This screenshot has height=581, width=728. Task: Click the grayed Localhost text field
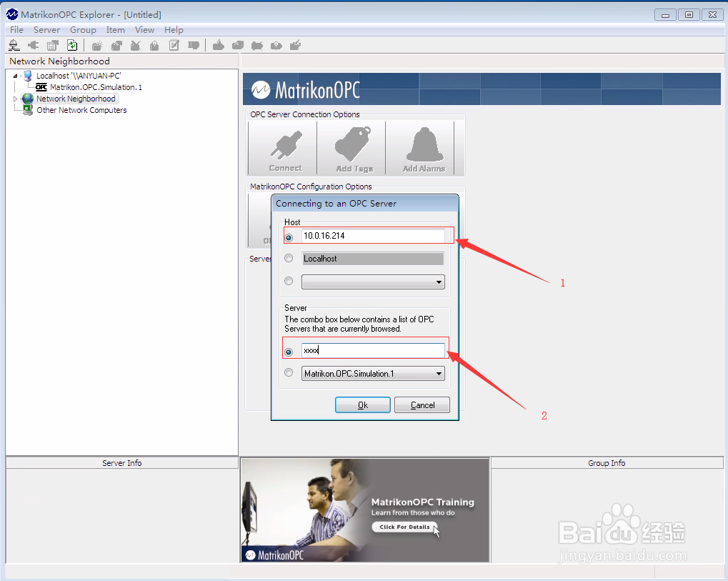pos(373,259)
